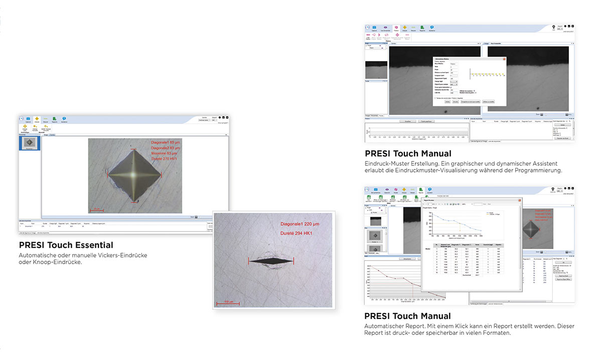Click Enregistrer en tant que modèle button
602x364 pixels.
tap(471, 102)
